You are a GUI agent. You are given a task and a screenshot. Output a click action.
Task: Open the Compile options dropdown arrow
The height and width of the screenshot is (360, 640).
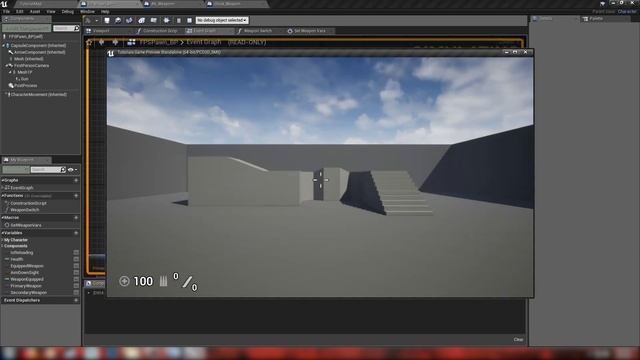tap(97, 20)
